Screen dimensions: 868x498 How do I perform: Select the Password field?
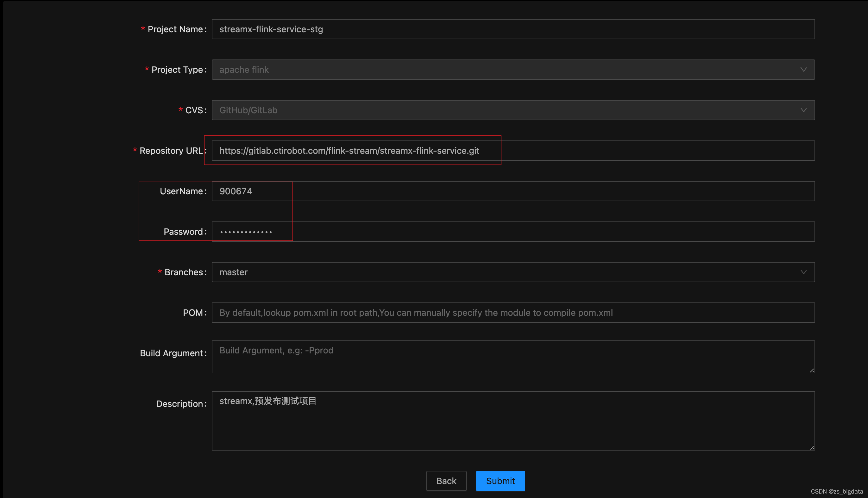(x=513, y=232)
